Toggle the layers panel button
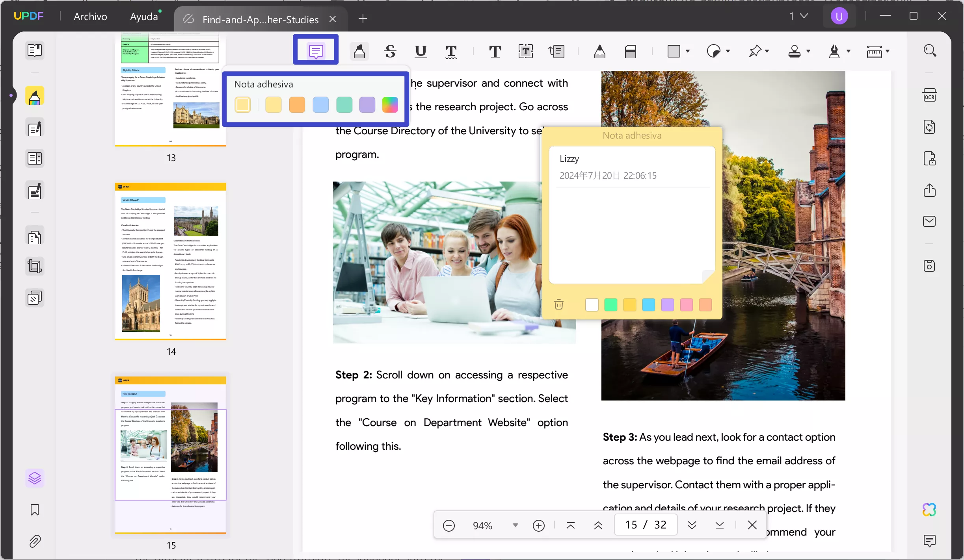The height and width of the screenshot is (560, 964). click(35, 478)
